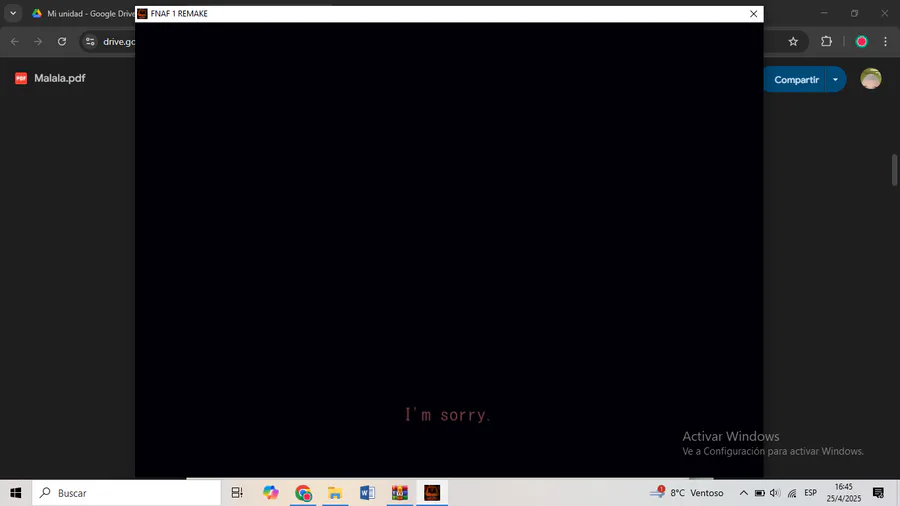Open WinRAR from the taskbar
This screenshot has height=506, width=900.
pos(399,493)
